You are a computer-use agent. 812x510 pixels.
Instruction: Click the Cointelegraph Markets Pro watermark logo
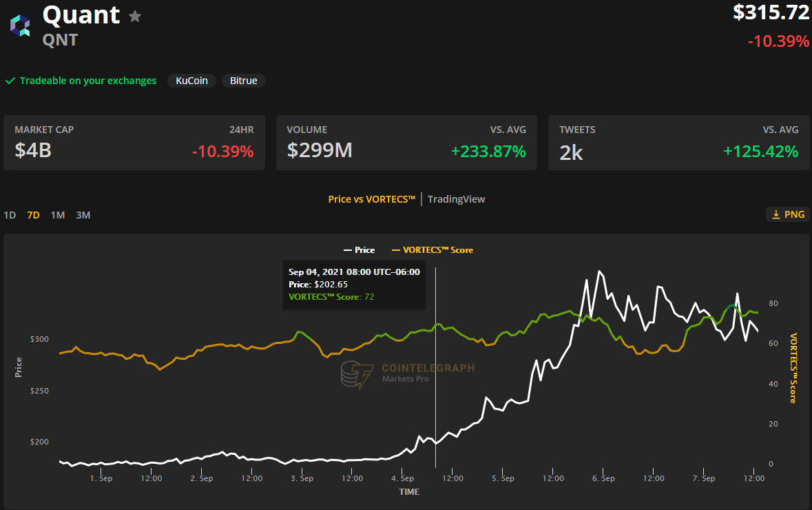click(357, 375)
